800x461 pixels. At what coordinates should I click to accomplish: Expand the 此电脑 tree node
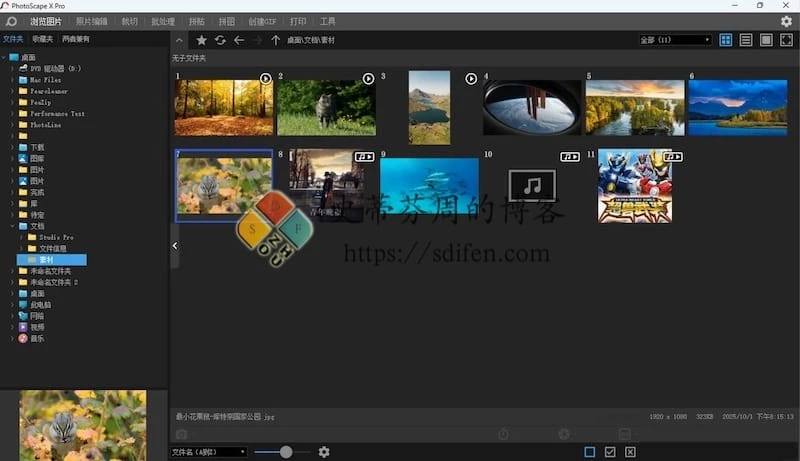click(x=13, y=304)
